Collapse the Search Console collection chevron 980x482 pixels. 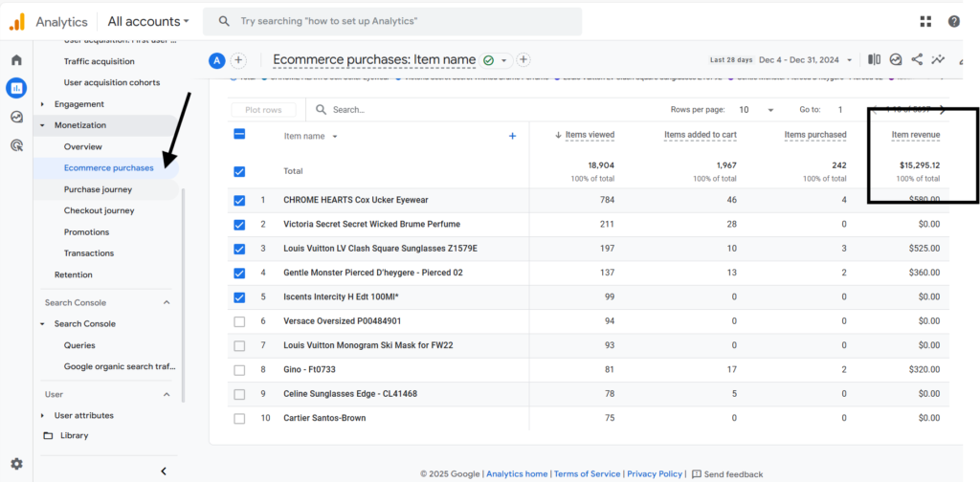coord(167,303)
